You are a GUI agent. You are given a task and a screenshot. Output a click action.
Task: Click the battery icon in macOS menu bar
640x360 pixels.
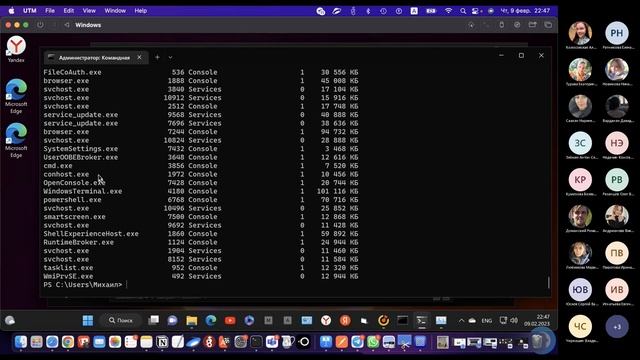tap(431, 11)
